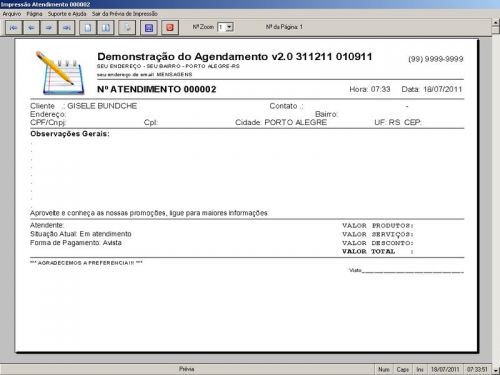
Task: Click the Nº da Página 1 label
Action: click(x=284, y=27)
